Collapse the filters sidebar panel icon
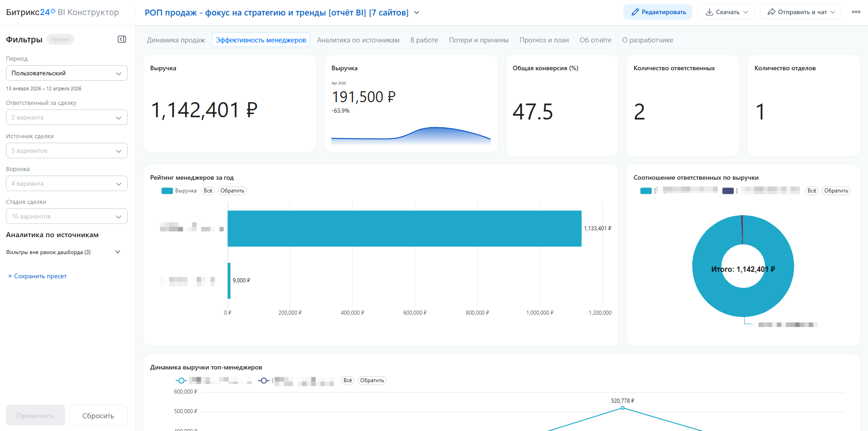 click(122, 40)
